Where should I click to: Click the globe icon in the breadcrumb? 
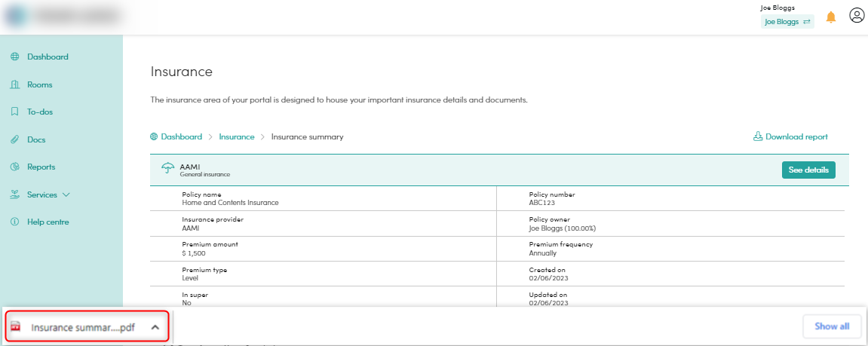coord(154,136)
